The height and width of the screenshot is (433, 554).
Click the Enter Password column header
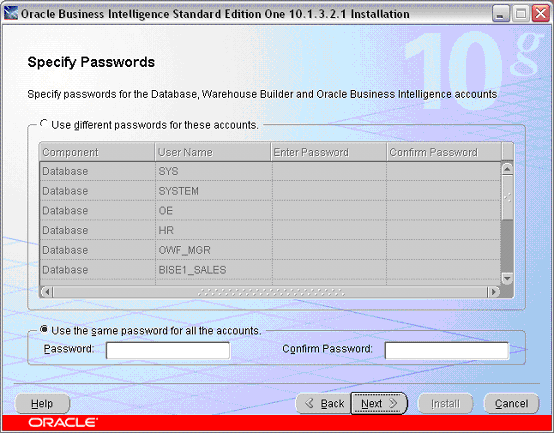[x=329, y=152]
